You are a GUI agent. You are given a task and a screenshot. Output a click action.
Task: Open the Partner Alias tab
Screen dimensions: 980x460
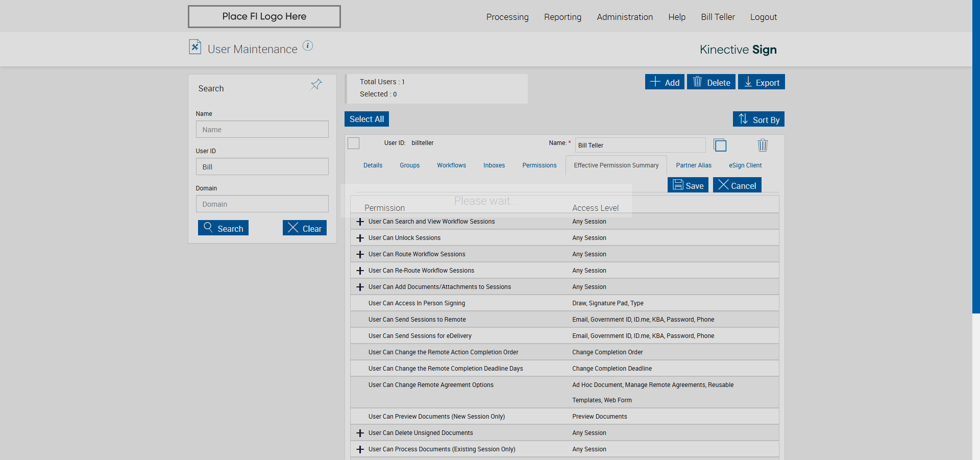click(693, 165)
